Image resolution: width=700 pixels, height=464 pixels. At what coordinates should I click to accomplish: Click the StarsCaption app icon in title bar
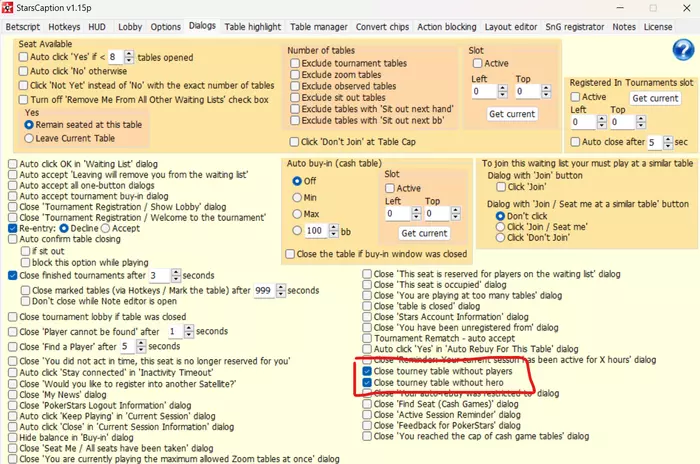pos(8,8)
